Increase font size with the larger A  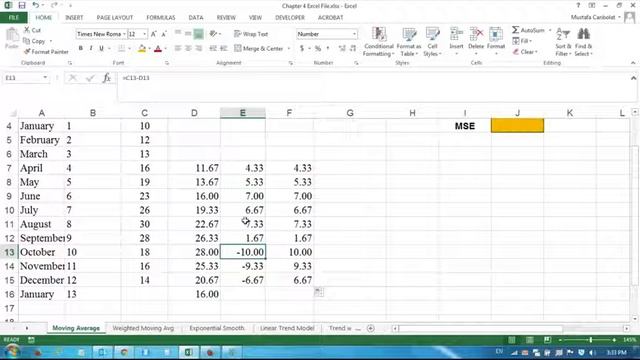pyautogui.click(x=154, y=34)
